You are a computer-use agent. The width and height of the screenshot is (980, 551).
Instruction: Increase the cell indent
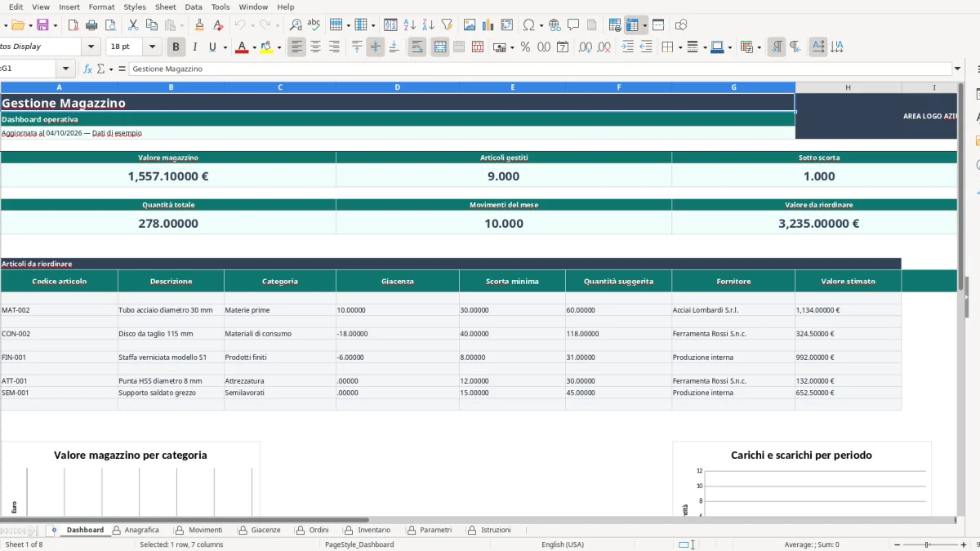click(x=627, y=47)
